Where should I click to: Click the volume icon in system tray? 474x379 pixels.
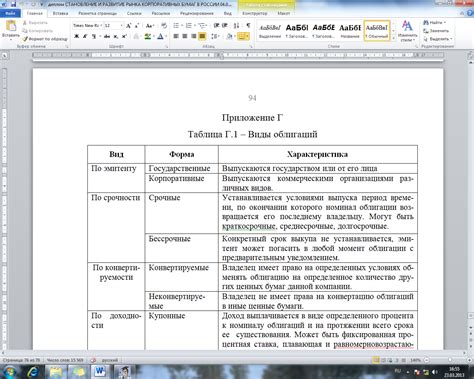[435, 372]
